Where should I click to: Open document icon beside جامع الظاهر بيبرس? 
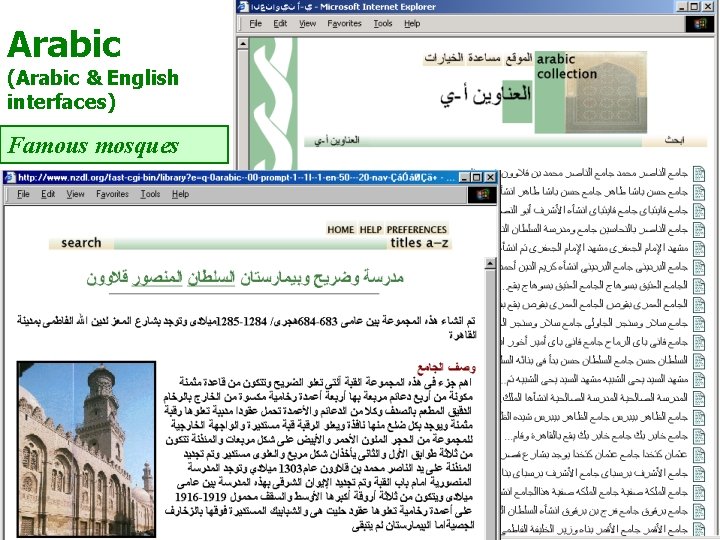click(699, 417)
